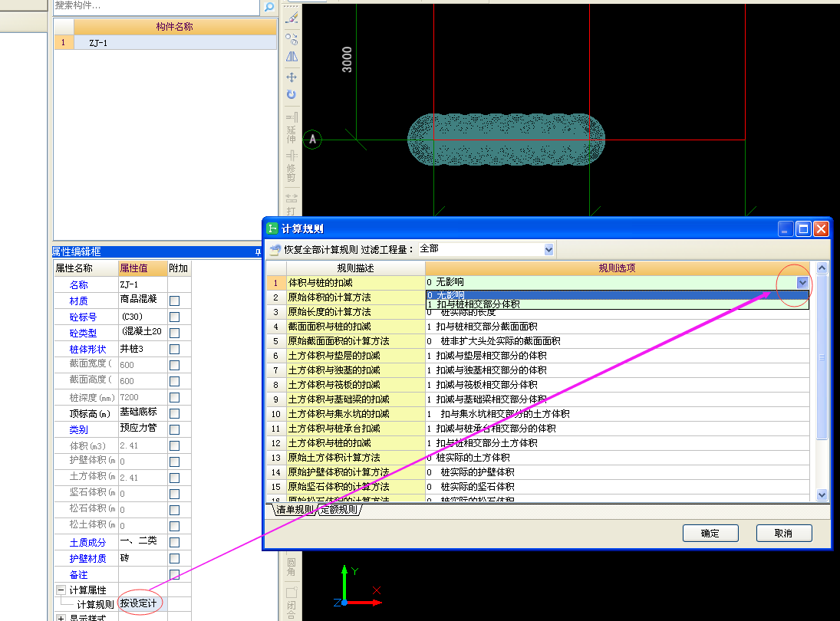
Task: Cancel with the 取消 button
Action: tap(784, 533)
